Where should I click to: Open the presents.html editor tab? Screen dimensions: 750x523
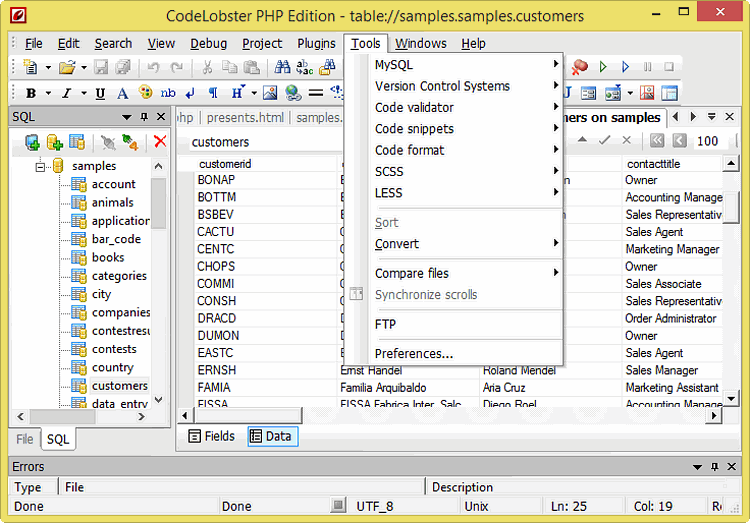(x=245, y=118)
